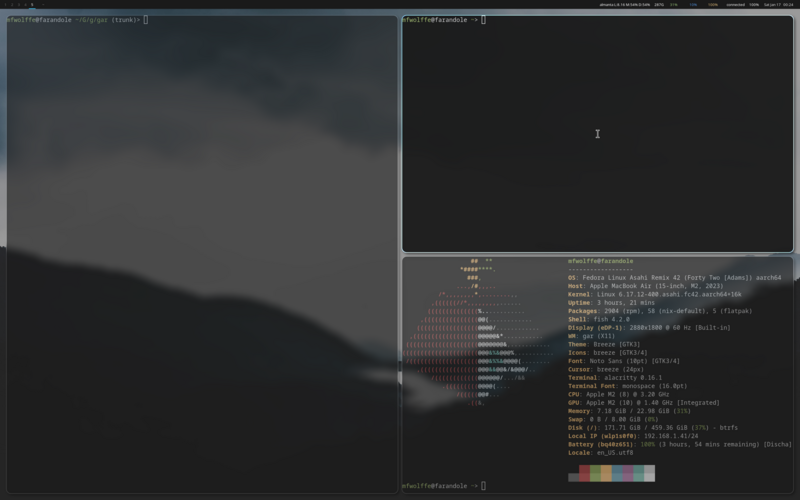
Task: Click the Font line showing Noto Sans (10pt)
Action: (624, 361)
